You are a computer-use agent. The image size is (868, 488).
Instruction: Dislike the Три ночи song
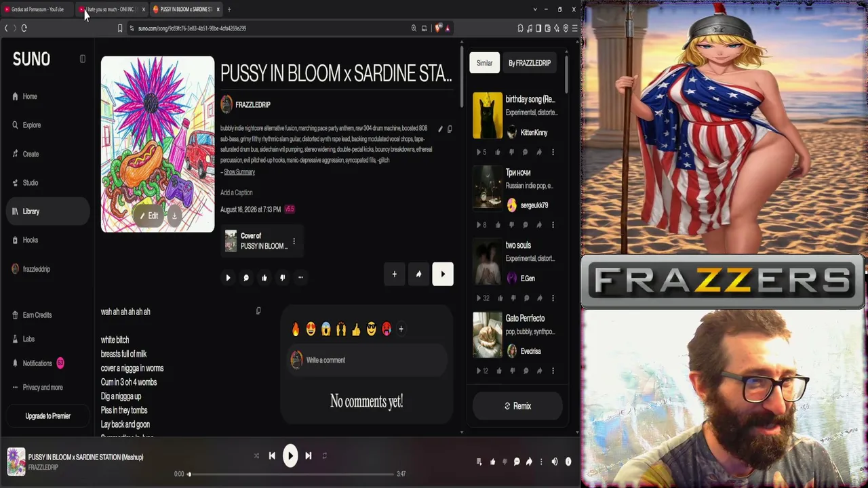click(x=511, y=225)
